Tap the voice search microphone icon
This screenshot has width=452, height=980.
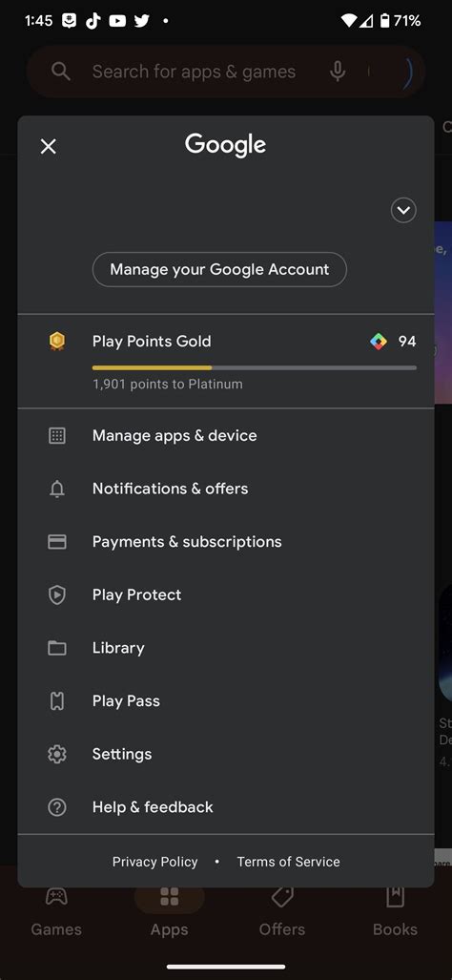338,72
